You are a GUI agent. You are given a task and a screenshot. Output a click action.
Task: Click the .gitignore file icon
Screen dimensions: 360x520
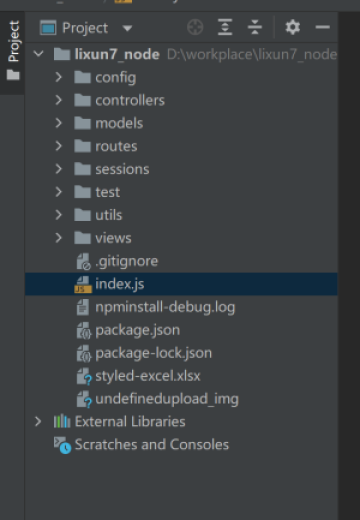tap(83, 261)
